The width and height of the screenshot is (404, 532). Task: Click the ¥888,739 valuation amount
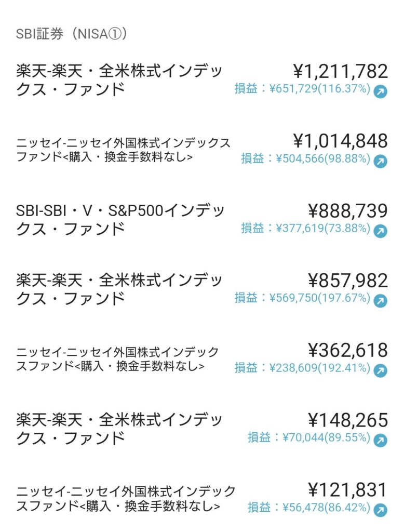pyautogui.click(x=348, y=211)
